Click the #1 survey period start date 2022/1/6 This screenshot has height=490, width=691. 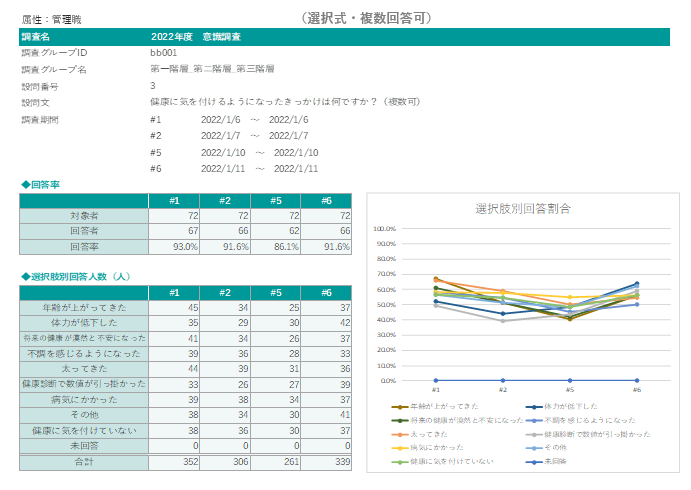point(220,120)
